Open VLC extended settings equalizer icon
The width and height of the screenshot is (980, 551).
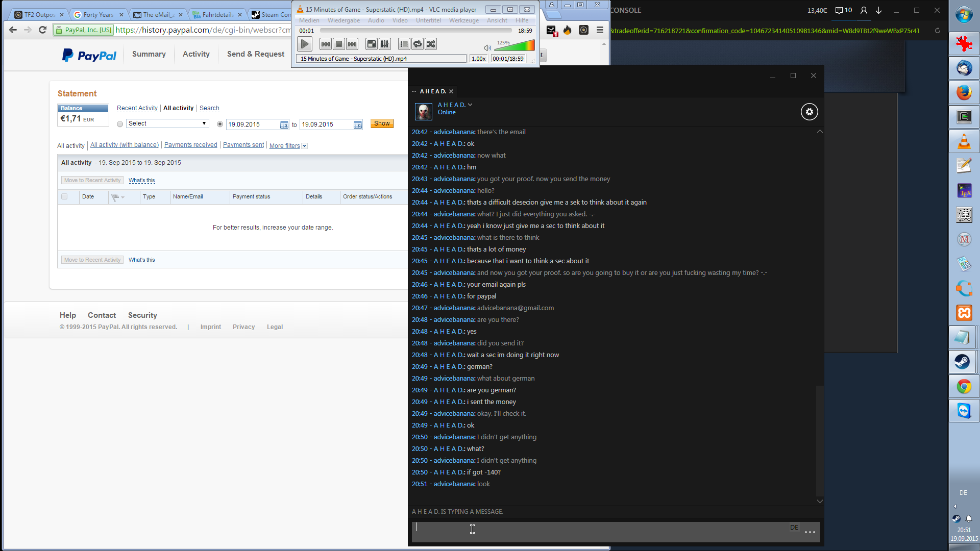click(385, 44)
